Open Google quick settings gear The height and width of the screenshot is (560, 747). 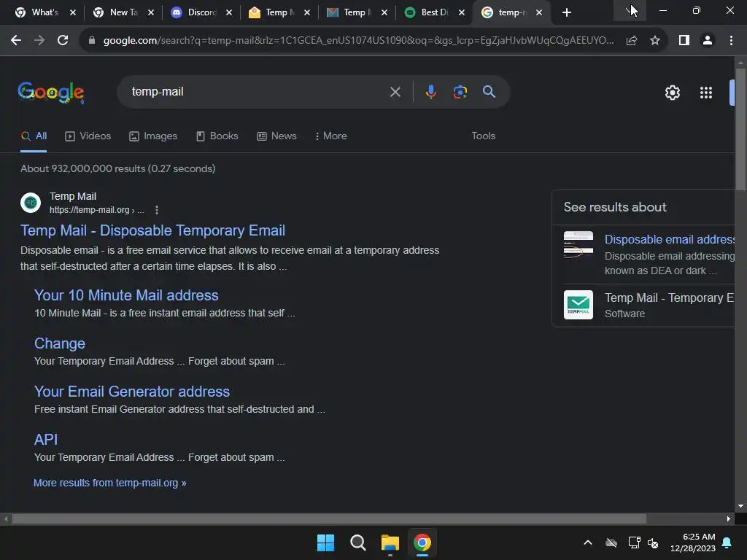coord(672,93)
